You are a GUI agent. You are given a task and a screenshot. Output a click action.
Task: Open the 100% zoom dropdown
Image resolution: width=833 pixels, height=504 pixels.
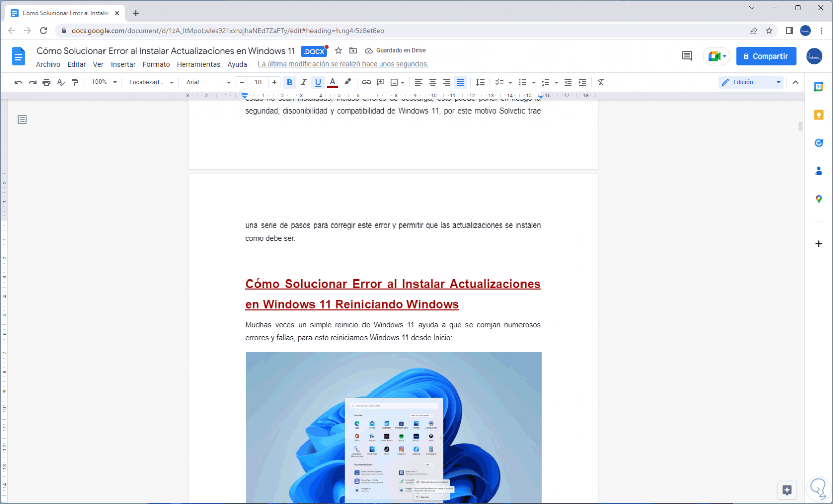[x=104, y=82]
